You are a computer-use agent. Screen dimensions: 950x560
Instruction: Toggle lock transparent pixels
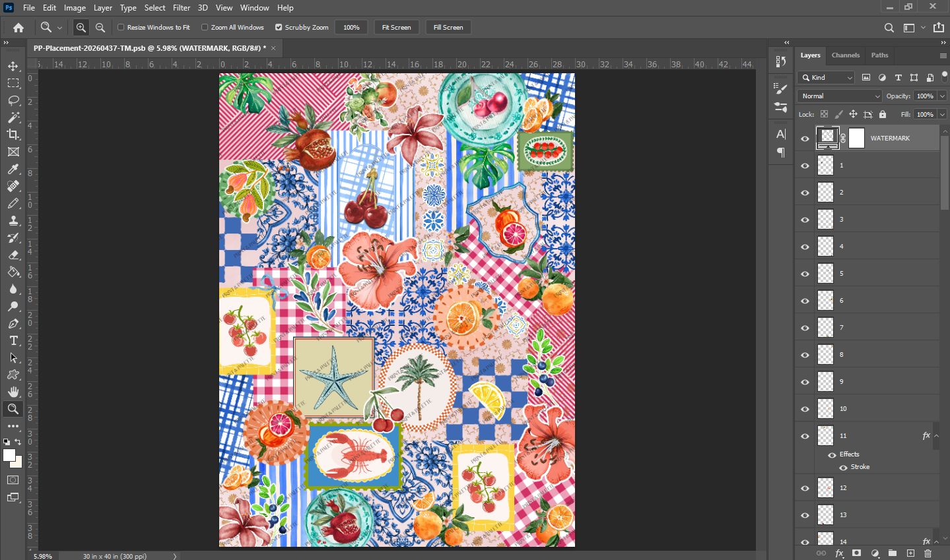tap(824, 114)
